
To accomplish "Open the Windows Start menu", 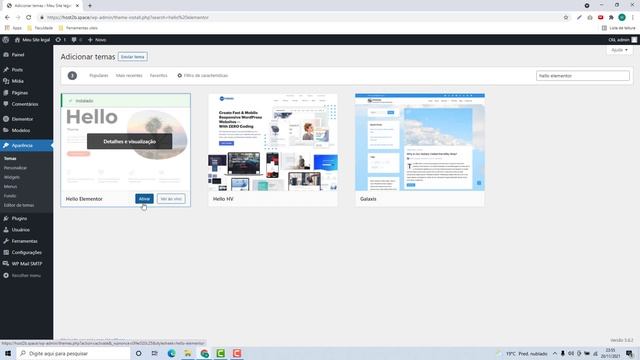I will [8, 353].
